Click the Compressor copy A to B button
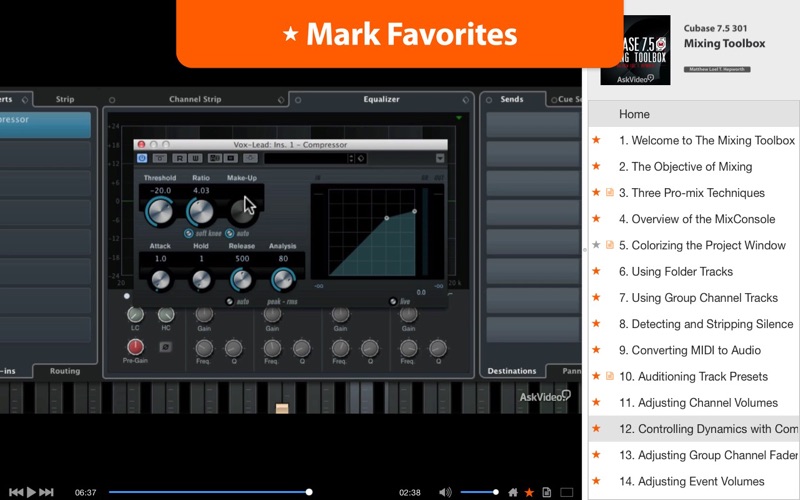800x500 pixels. 231,159
